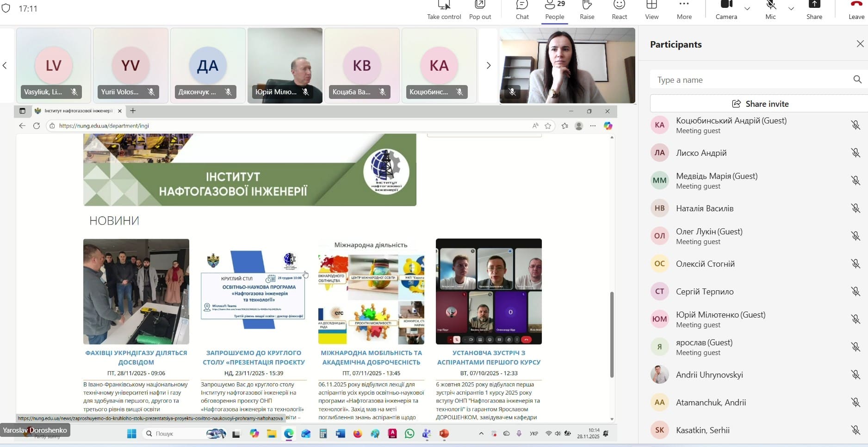Image resolution: width=868 pixels, height=447 pixels.
Task: Toggle the People participants panel
Action: pos(554,9)
